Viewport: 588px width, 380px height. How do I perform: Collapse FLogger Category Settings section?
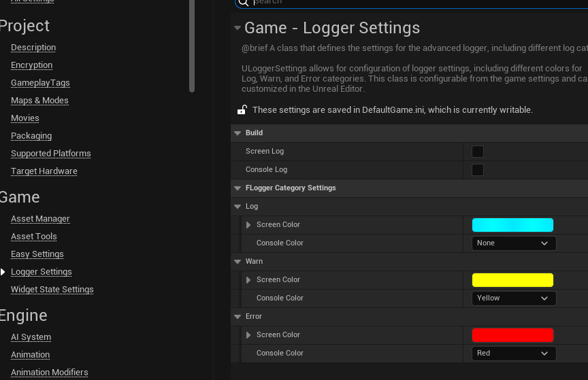click(x=238, y=188)
